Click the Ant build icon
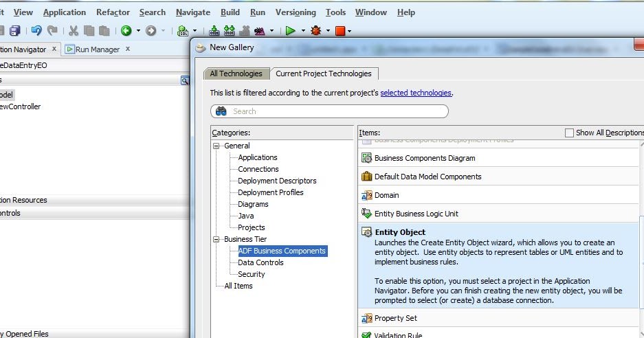The height and width of the screenshot is (338, 644). click(260, 31)
